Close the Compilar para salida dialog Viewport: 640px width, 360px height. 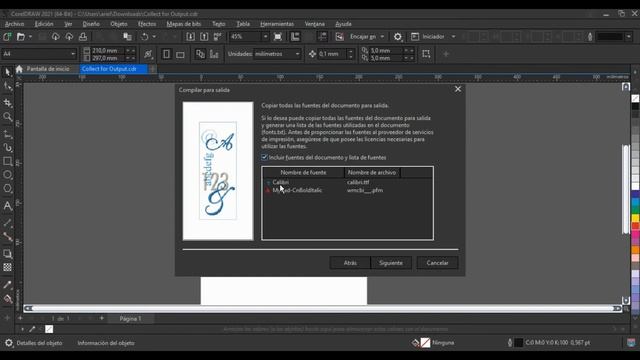tap(458, 89)
